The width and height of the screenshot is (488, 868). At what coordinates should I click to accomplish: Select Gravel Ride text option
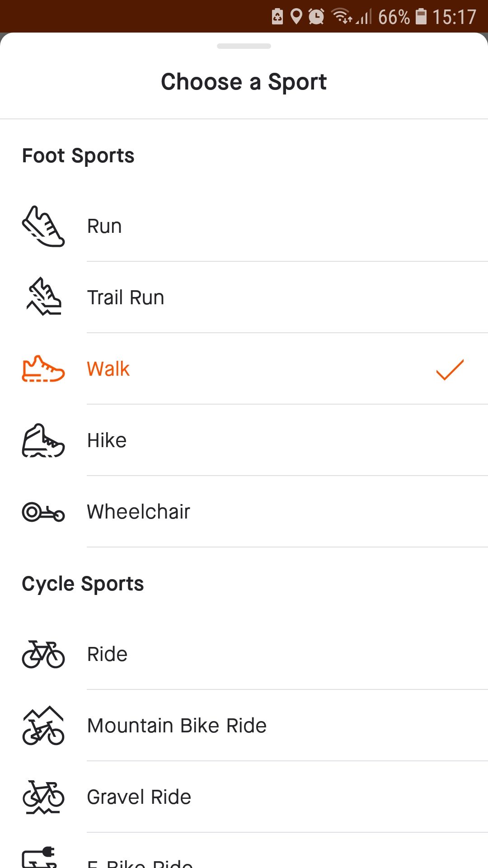click(x=139, y=797)
